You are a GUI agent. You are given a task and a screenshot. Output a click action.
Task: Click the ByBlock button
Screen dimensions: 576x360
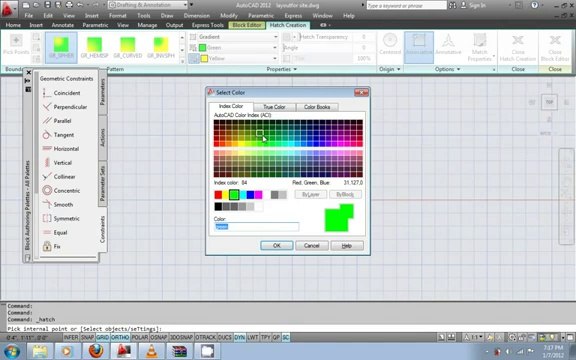click(345, 194)
